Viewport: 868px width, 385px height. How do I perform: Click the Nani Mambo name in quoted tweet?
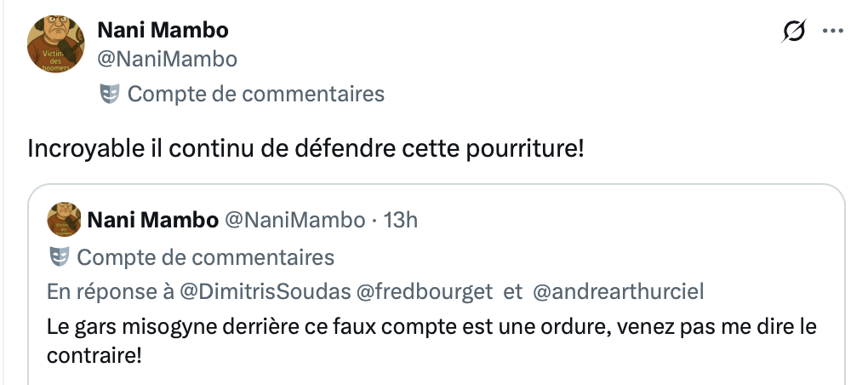152,221
